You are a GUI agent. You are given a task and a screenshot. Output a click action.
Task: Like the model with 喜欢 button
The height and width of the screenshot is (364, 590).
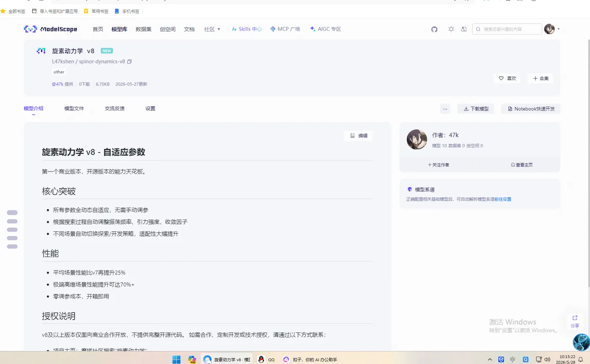[x=507, y=78]
